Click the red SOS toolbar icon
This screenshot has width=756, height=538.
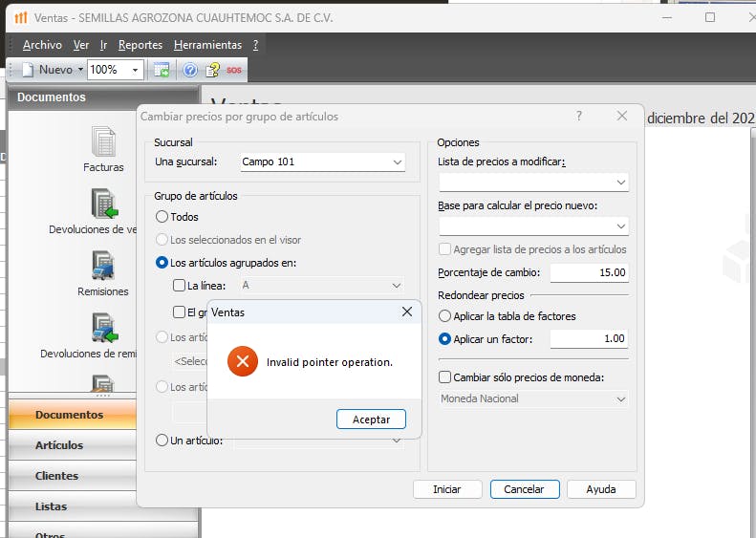coord(234,71)
